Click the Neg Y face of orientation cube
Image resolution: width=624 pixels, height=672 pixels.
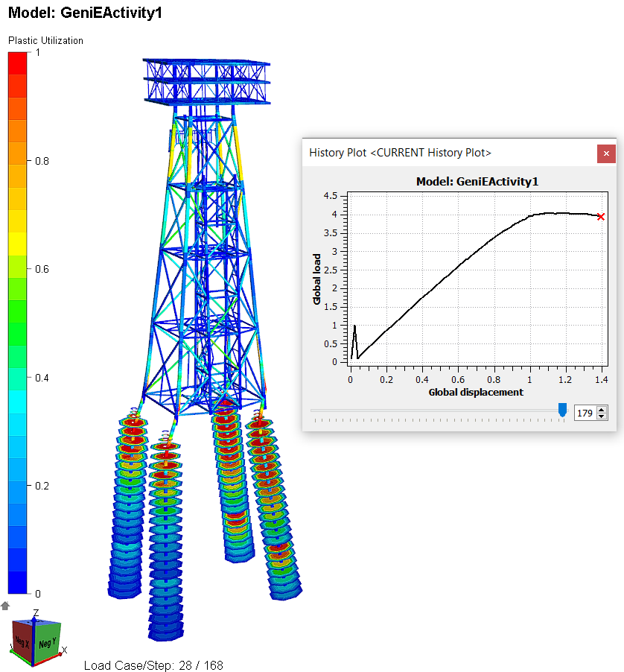click(x=48, y=641)
